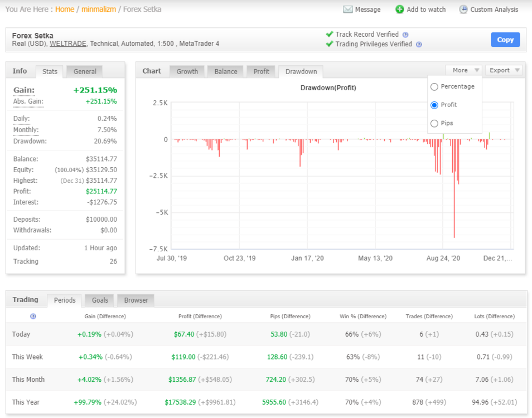The height and width of the screenshot is (418, 532).
Task: Click the Custom Analysis chart icon
Action: [463, 9]
